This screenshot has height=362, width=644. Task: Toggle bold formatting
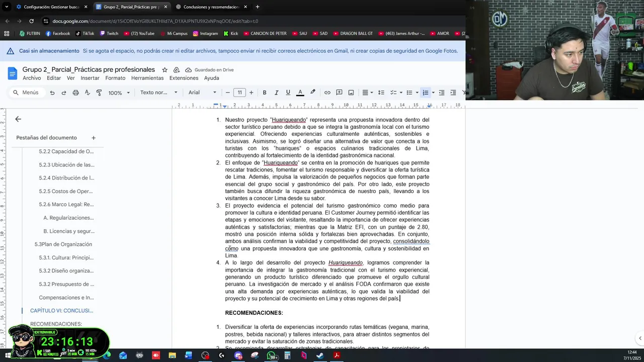[265, 93]
